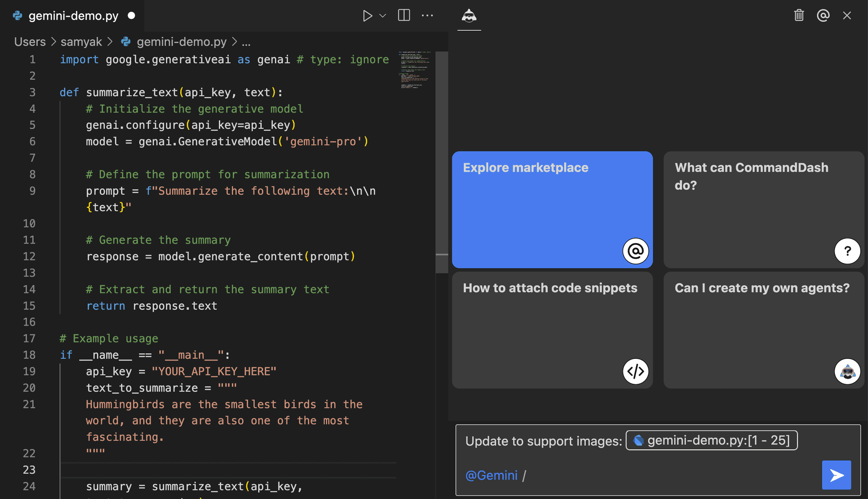Click the empty line 23 in editor
This screenshot has height=499, width=868.
point(228,470)
